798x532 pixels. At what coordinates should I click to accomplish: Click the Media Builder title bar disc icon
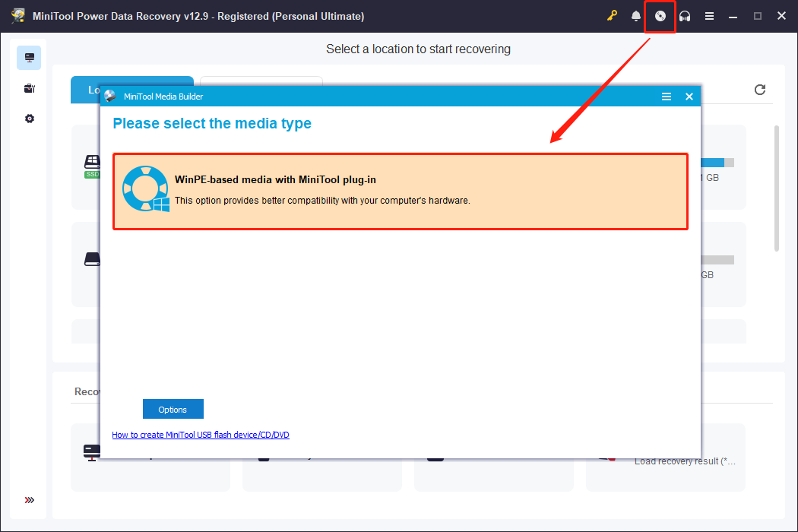pos(110,97)
